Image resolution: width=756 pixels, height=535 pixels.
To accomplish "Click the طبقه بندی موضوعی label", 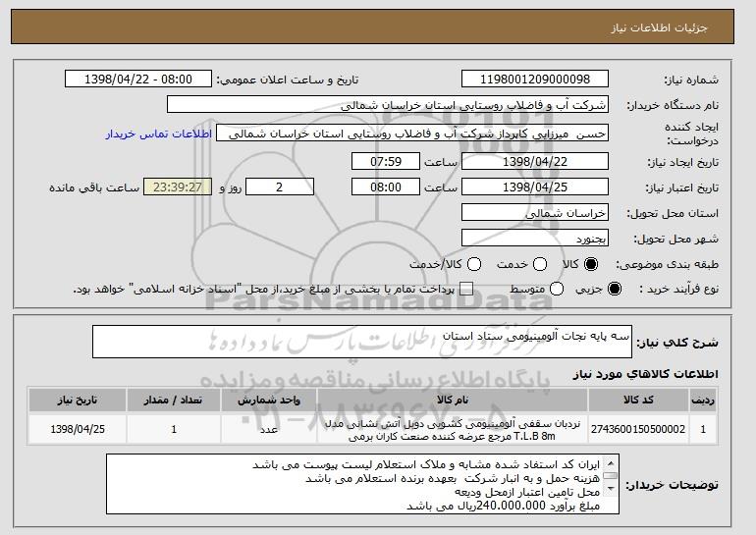I will tap(667, 265).
